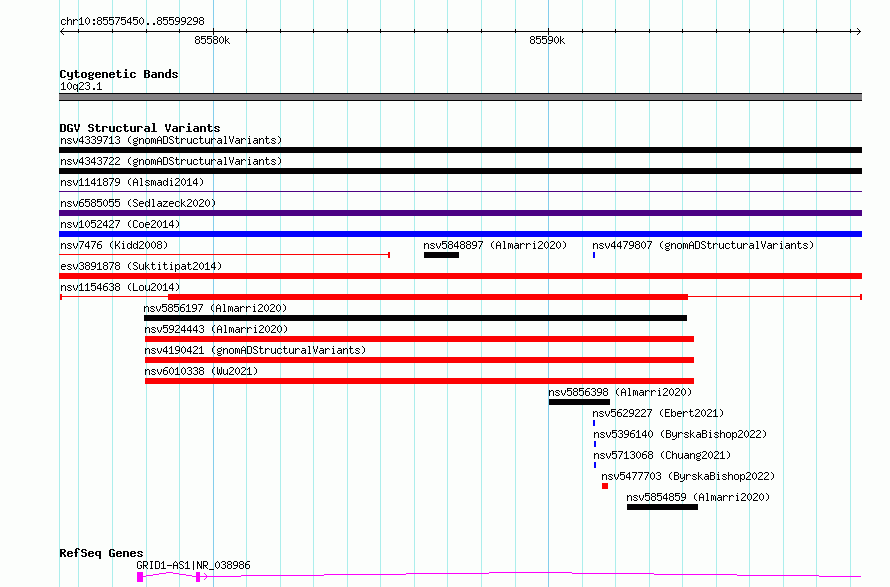Open the nsv5924443 (Almarri2020) label

216,329
